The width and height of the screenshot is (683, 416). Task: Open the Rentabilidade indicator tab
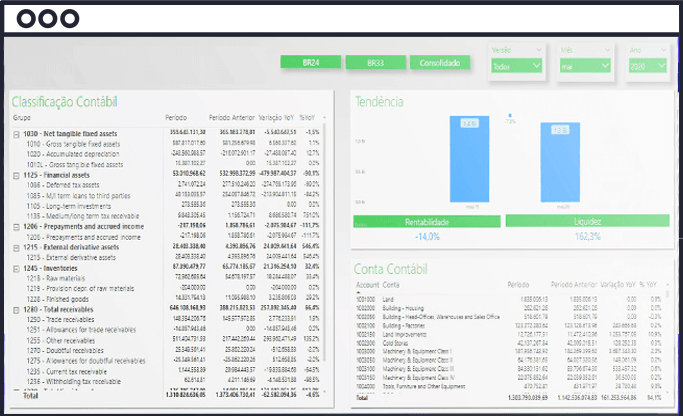(427, 222)
